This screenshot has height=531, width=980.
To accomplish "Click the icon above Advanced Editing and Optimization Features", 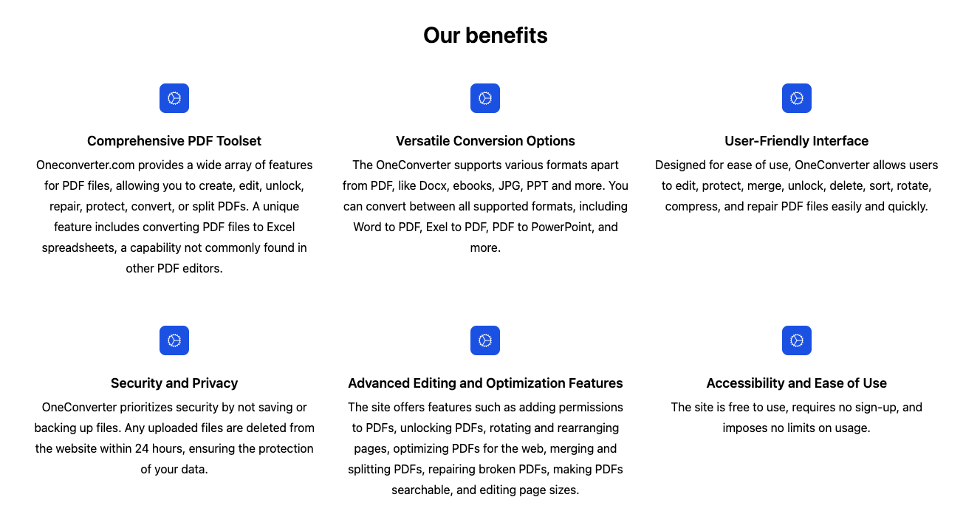I will point(485,340).
